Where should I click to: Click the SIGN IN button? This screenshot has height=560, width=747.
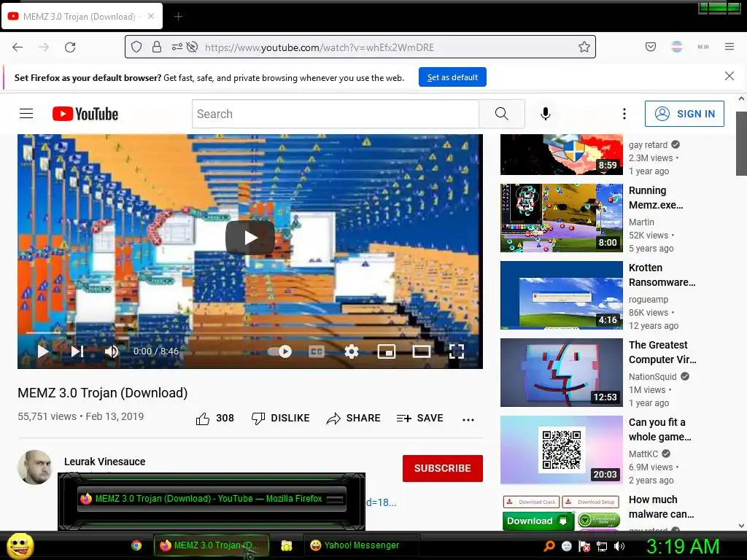coord(684,114)
